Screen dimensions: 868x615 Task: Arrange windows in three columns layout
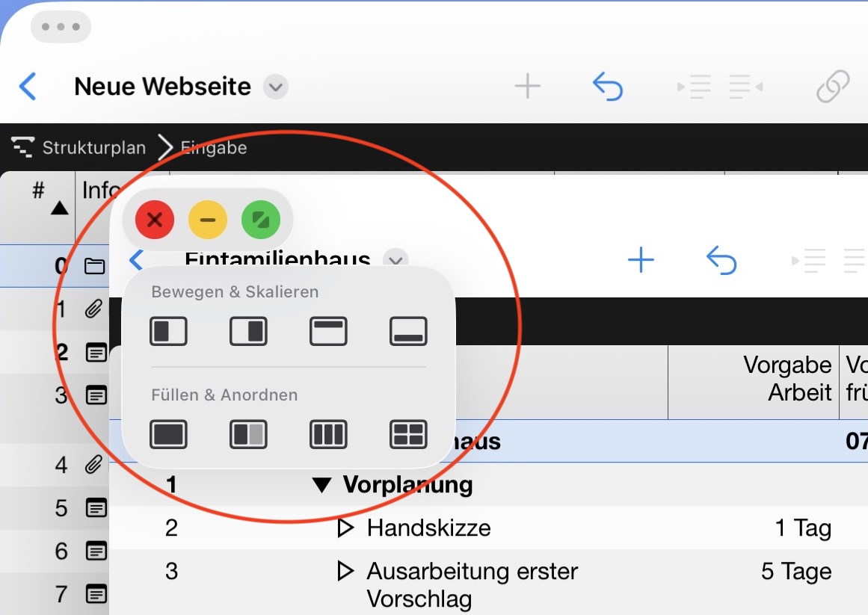pyautogui.click(x=328, y=434)
